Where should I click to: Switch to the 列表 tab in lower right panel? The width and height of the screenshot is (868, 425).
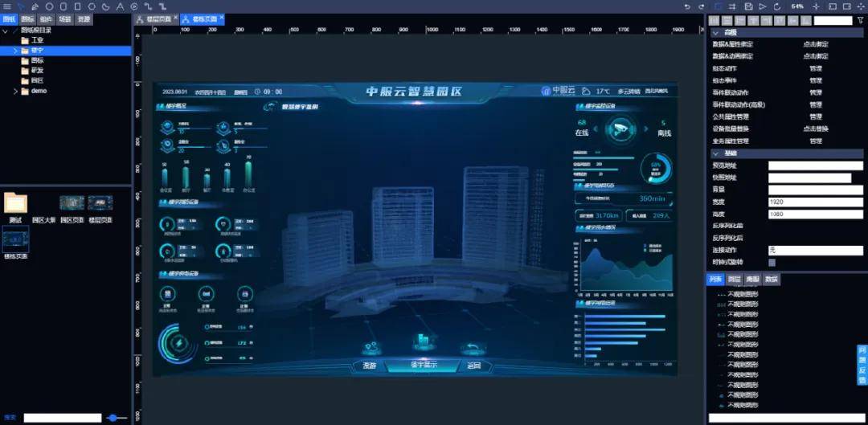point(715,280)
